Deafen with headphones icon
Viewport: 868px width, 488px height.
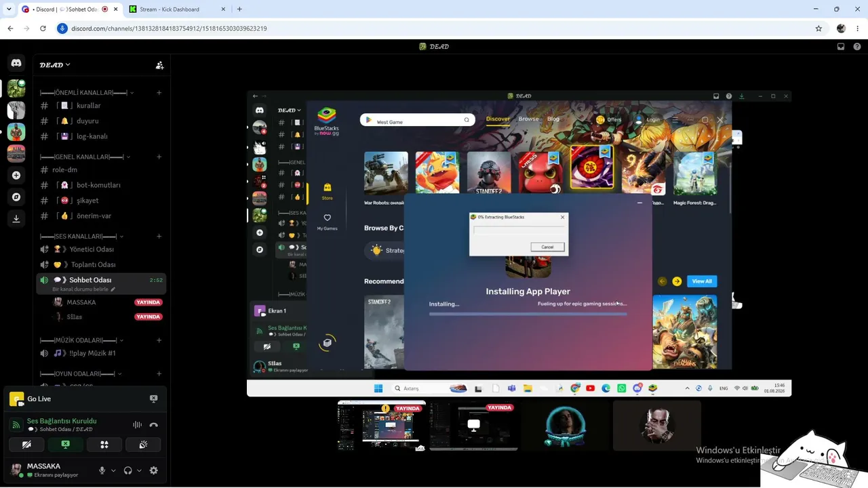128,470
